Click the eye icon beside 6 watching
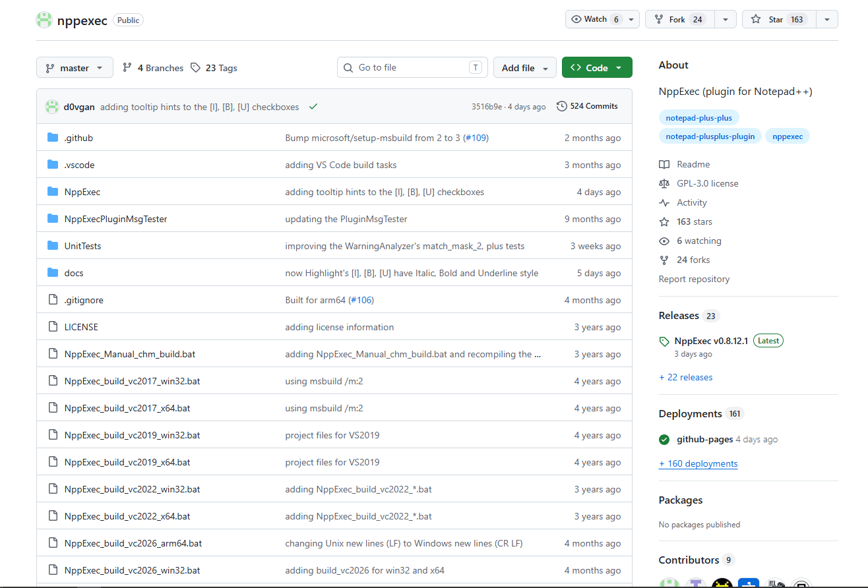Viewport: 868px width, 588px height. (x=664, y=241)
